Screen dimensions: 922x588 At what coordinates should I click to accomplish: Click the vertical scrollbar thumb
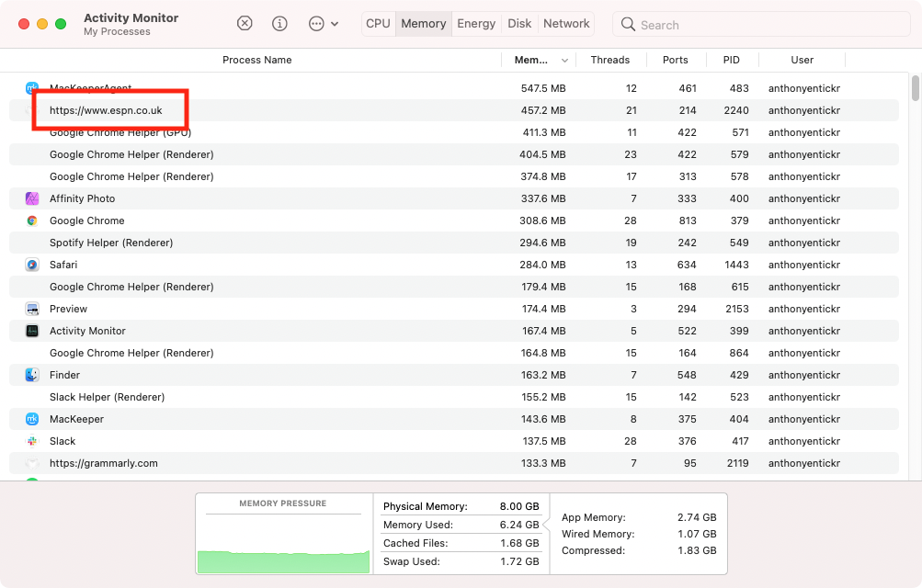pos(916,88)
